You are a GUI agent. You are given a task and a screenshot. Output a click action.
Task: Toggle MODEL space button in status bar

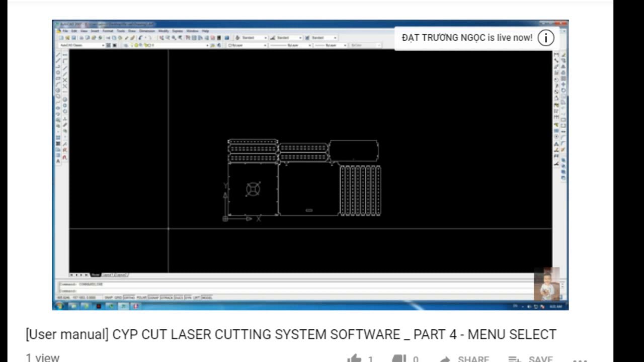[207, 298]
